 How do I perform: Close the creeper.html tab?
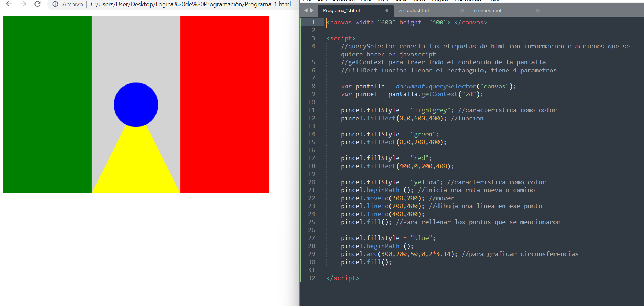(537, 11)
